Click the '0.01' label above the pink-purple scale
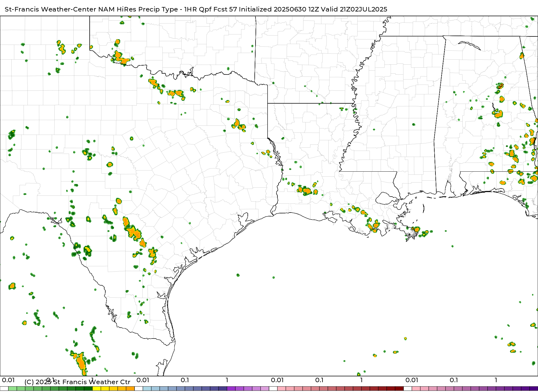The height and width of the screenshot is (392, 538). [x=412, y=380]
